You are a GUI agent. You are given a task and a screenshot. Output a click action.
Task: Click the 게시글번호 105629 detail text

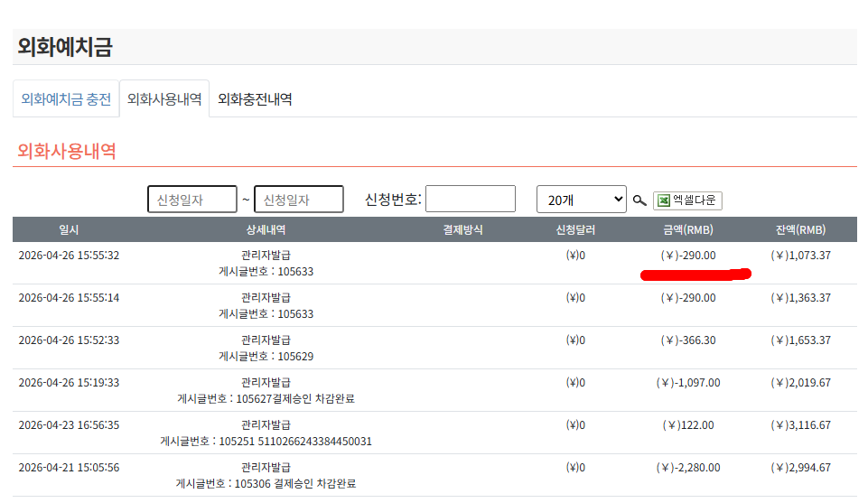[x=266, y=356]
